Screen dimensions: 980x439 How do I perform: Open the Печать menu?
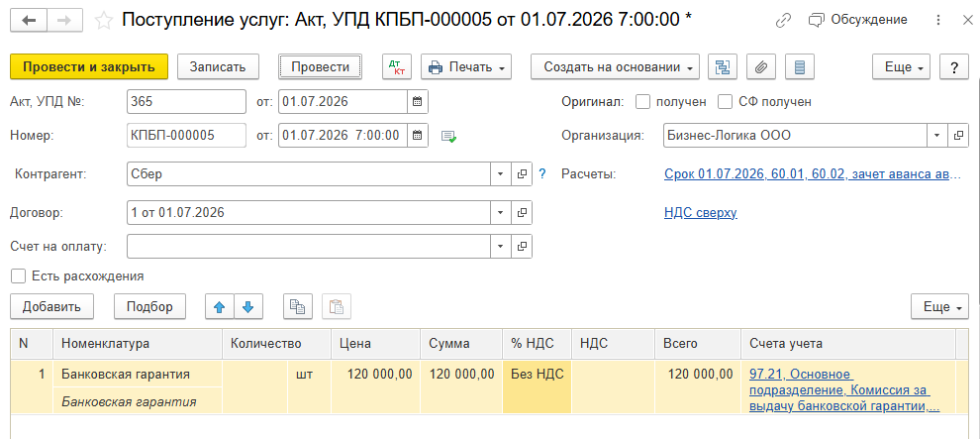click(x=466, y=67)
